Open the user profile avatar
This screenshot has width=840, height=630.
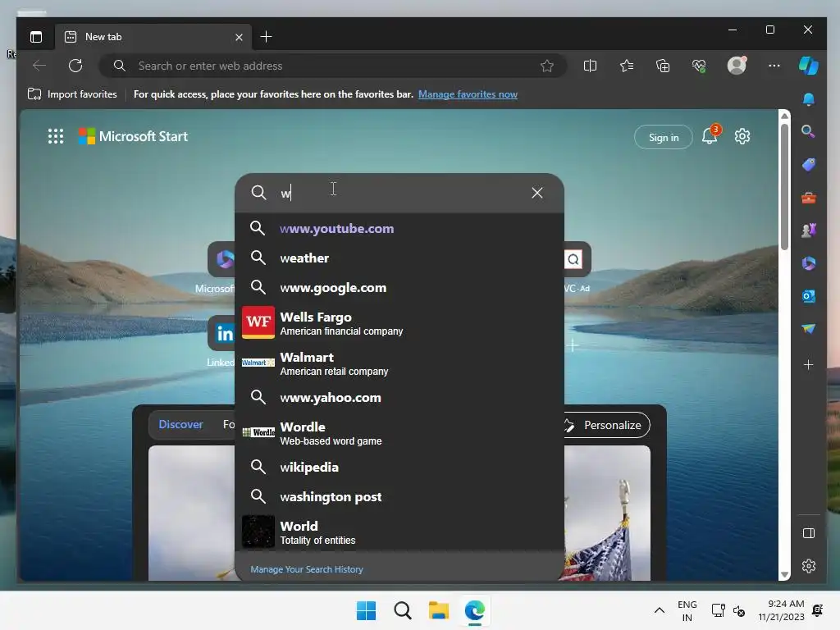737,66
